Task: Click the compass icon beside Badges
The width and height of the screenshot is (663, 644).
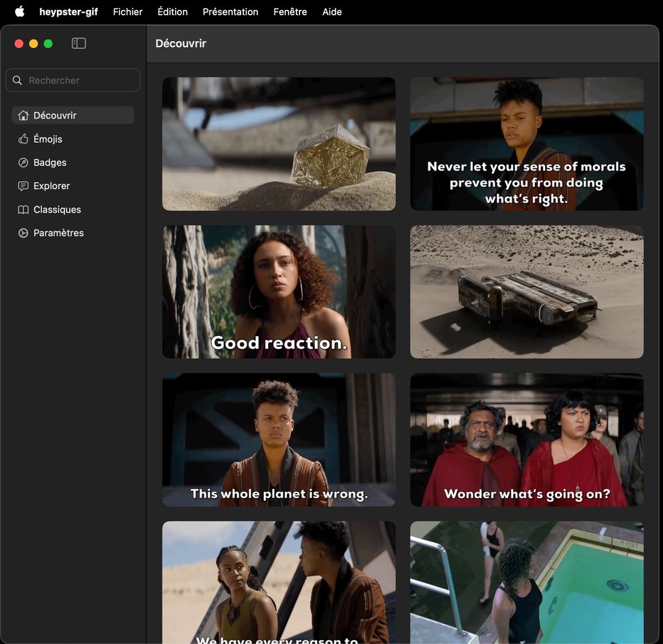Action: (23, 162)
